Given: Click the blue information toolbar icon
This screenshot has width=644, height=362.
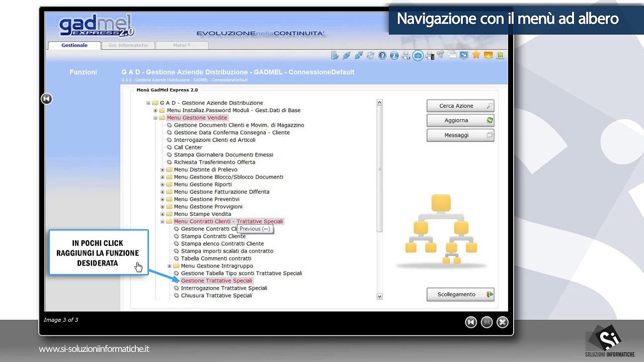Looking at the screenshot, I should point(394,56).
